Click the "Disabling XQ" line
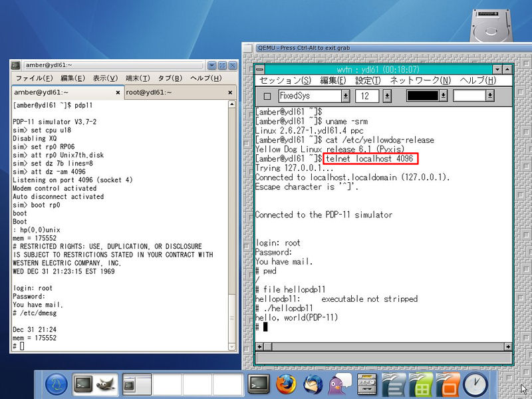 point(35,138)
